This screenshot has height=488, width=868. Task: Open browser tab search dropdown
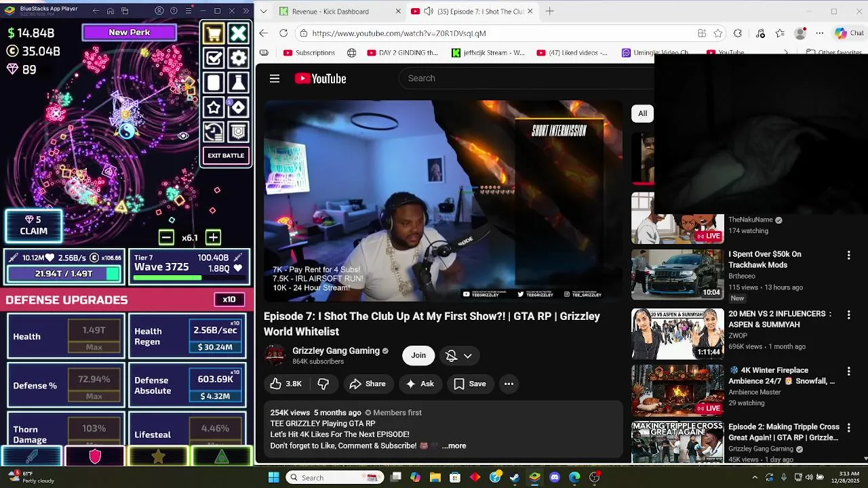(264, 11)
